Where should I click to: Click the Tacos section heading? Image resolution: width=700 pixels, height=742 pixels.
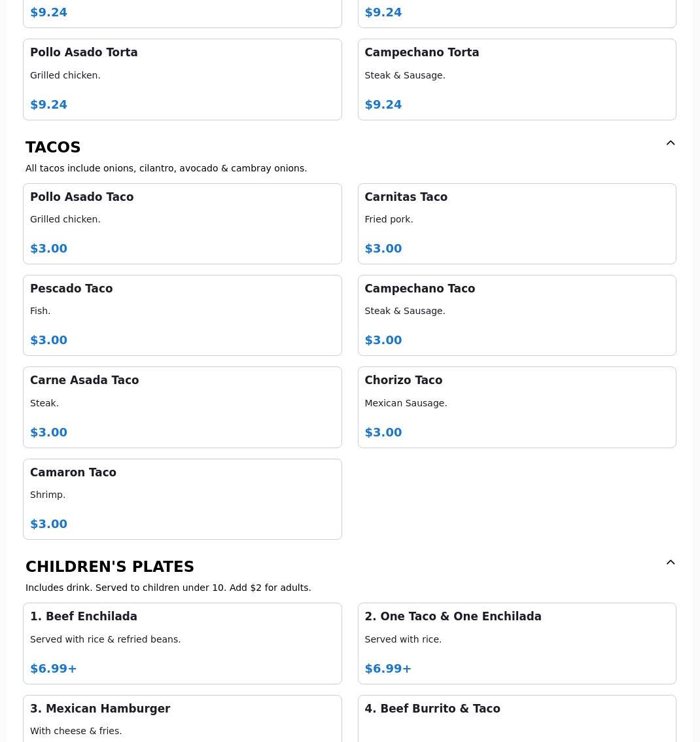pos(53,147)
